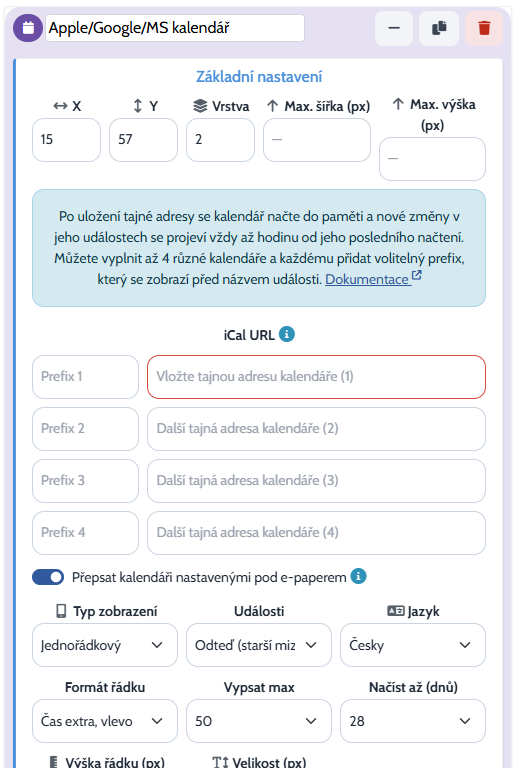516x768 pixels.
Task: Focus the secret calendar address field (1)
Action: pos(316,377)
